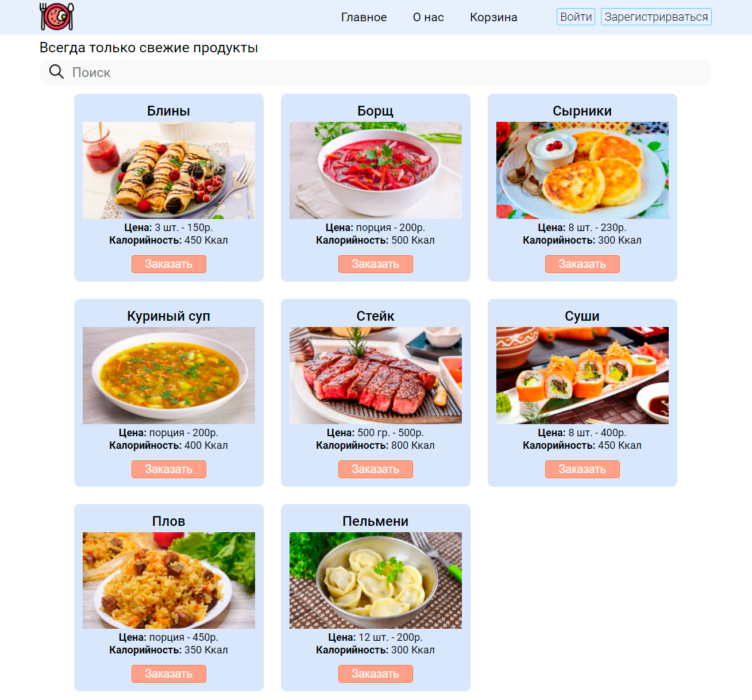Order Суши with the Заказать button
Image resolution: width=752 pixels, height=700 pixels.
(583, 469)
